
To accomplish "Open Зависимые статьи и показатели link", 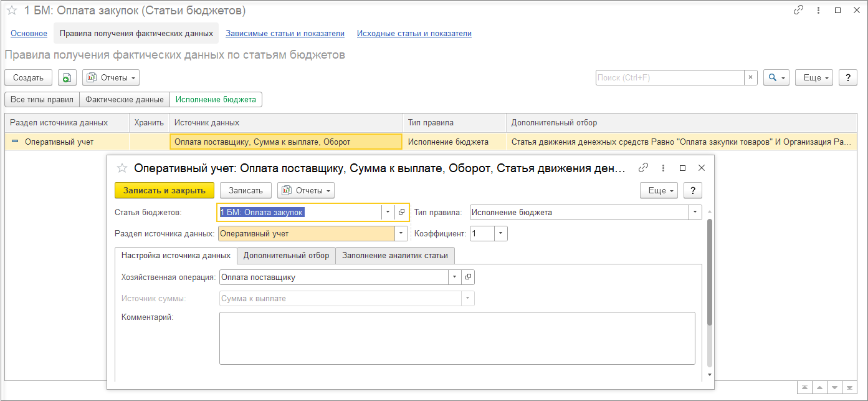I will pos(285,34).
